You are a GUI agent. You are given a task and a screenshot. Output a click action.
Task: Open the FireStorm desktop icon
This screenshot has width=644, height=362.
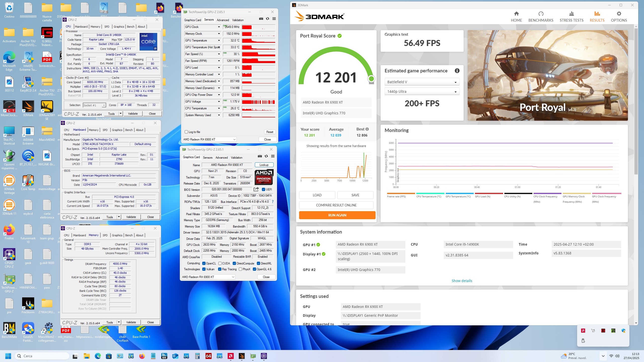(28, 306)
